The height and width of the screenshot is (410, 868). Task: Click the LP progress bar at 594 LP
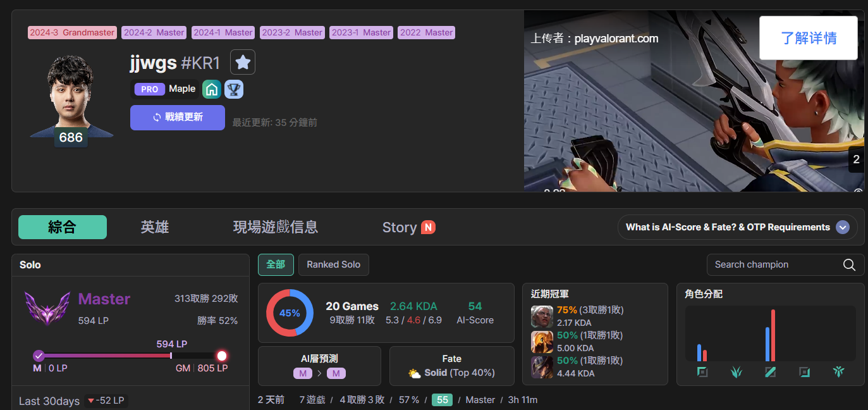(x=130, y=356)
